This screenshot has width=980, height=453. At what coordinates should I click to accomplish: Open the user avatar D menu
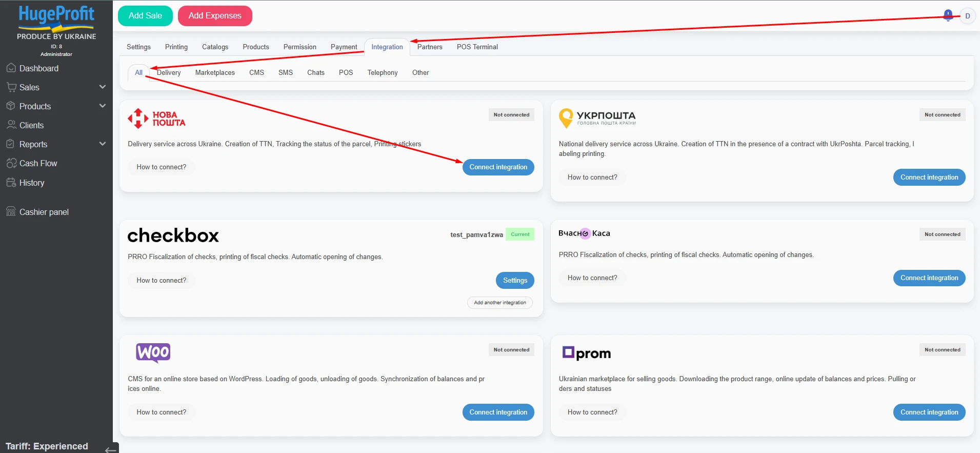[967, 16]
